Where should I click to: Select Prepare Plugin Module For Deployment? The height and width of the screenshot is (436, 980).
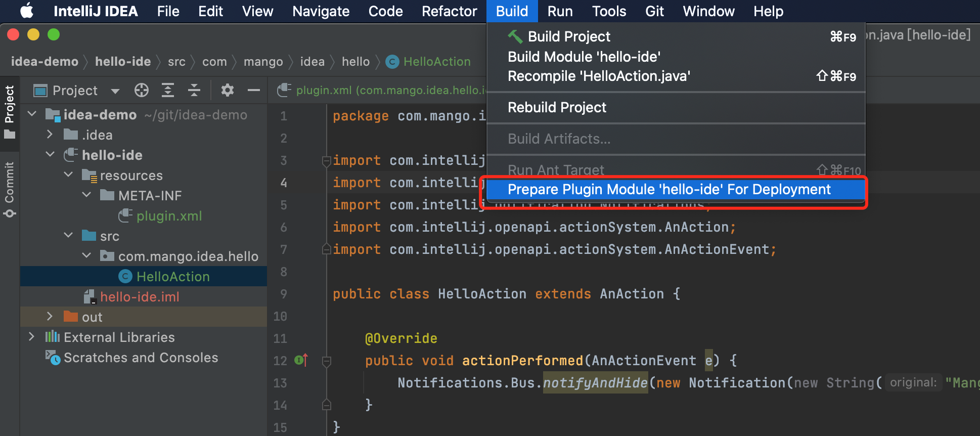(x=676, y=190)
